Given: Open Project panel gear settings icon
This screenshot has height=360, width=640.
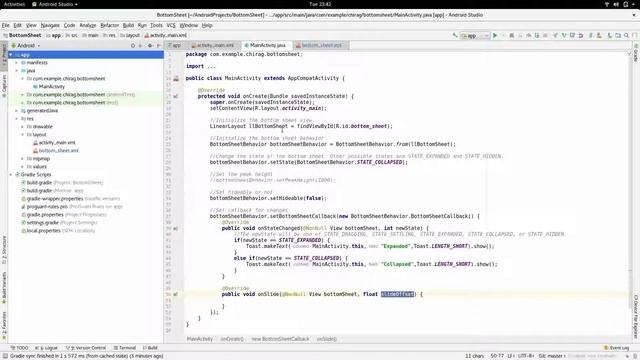Looking at the screenshot, I should tap(150, 46).
